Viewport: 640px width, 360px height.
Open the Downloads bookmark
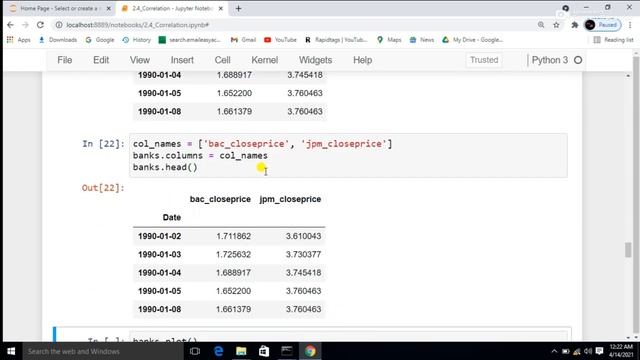click(x=58, y=40)
